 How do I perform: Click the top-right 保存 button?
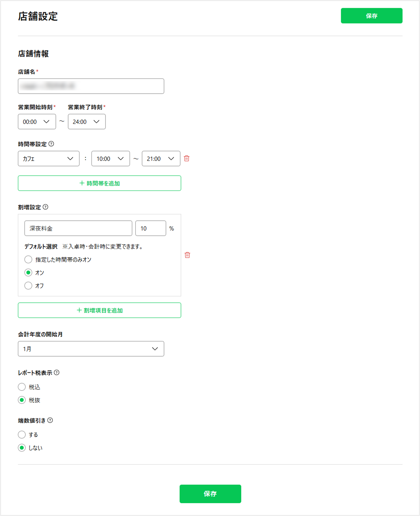pyautogui.click(x=371, y=16)
